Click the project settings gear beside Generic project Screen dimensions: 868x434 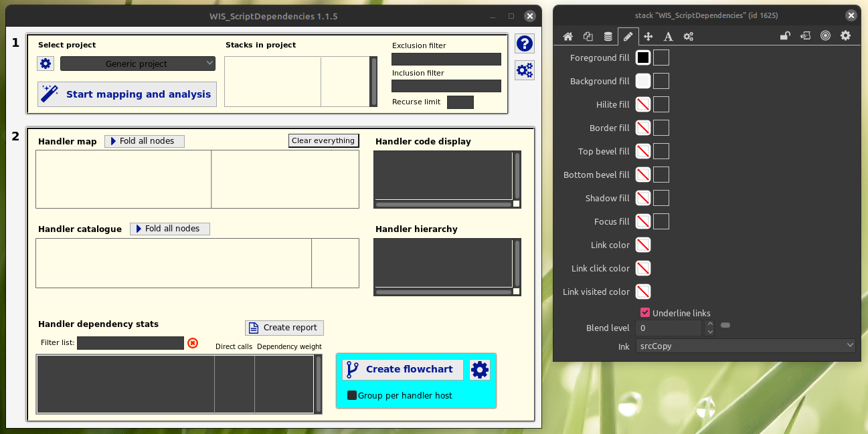[46, 64]
